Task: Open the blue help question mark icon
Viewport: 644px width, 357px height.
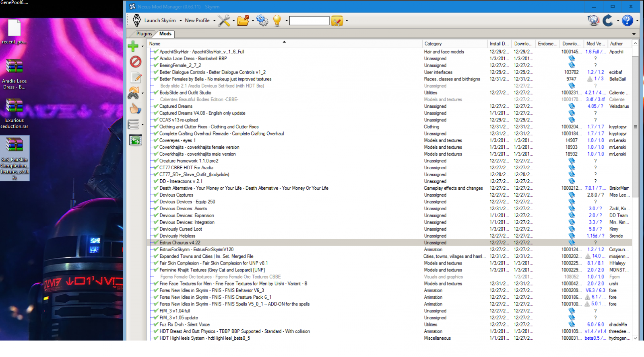Action: (x=627, y=21)
